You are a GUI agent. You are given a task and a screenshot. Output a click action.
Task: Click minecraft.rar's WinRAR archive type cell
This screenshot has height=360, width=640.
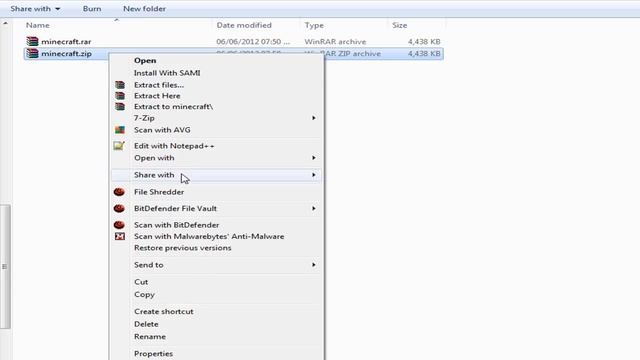coord(335,42)
